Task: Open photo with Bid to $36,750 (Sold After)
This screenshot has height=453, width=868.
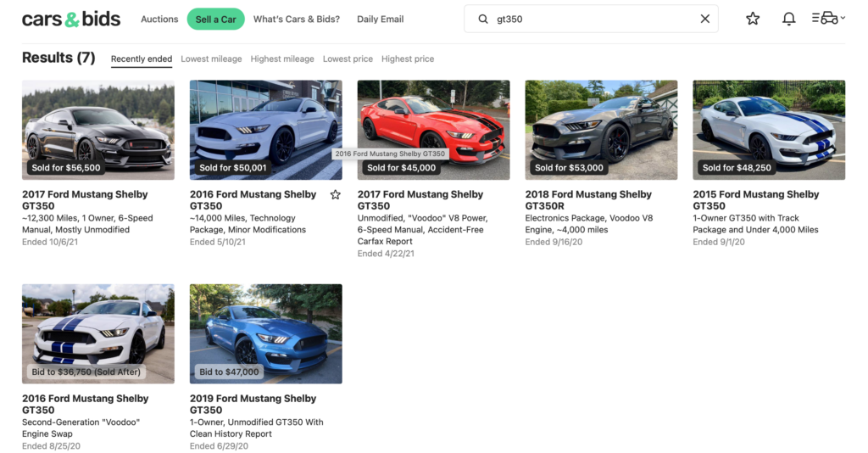Action: click(x=98, y=333)
